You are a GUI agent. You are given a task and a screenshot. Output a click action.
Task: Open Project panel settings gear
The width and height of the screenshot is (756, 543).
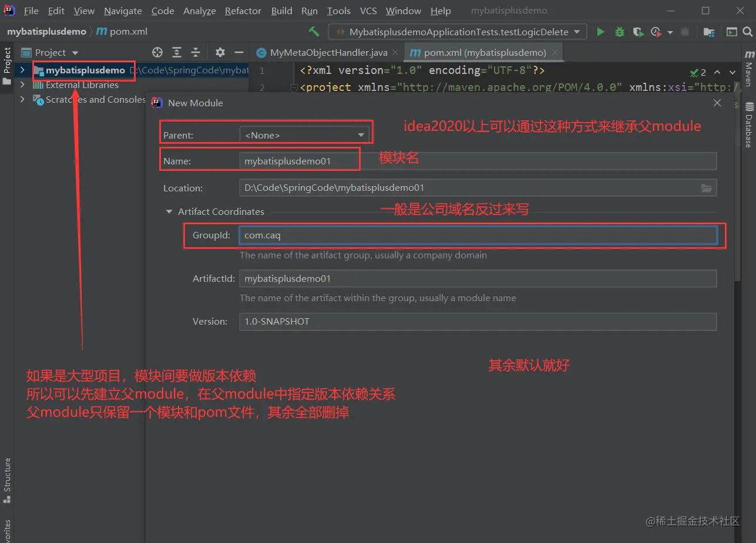(220, 52)
